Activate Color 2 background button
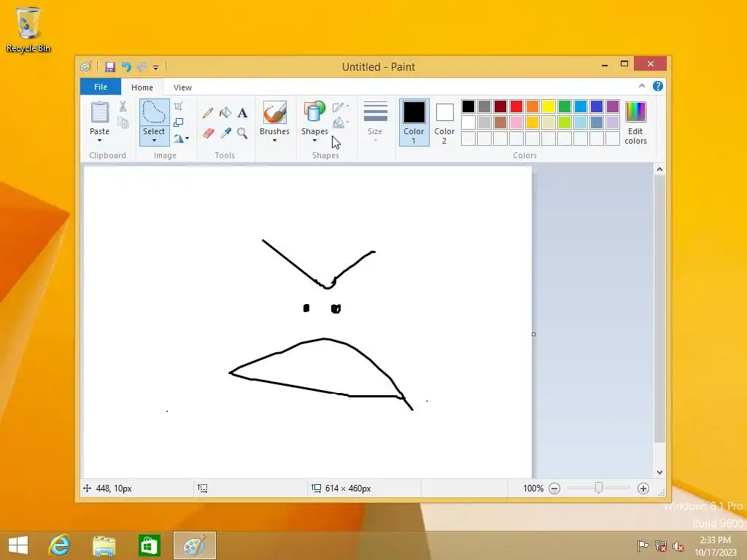The height and width of the screenshot is (560, 747). (x=444, y=122)
